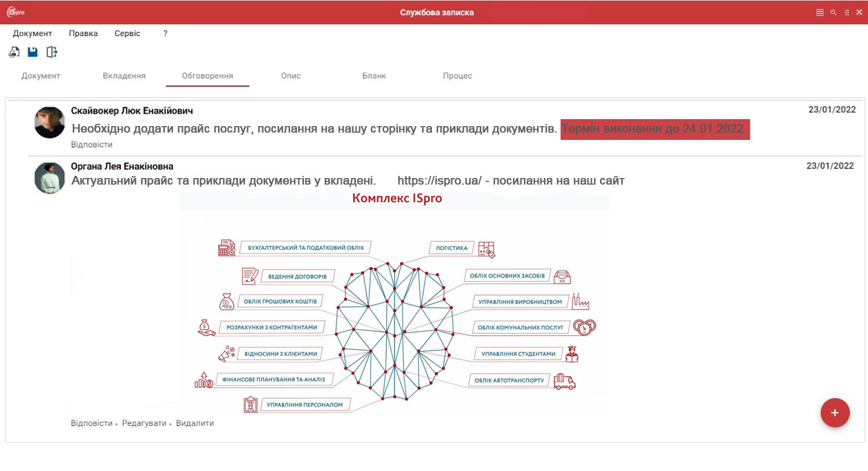Switch to the Опис tab
The height and width of the screenshot is (471, 868).
(291, 75)
